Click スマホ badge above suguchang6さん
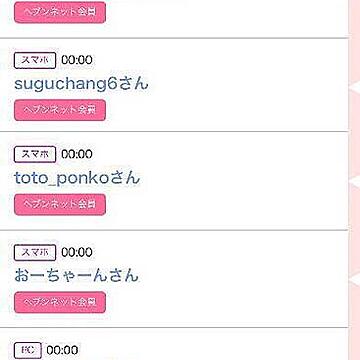 pos(35,60)
